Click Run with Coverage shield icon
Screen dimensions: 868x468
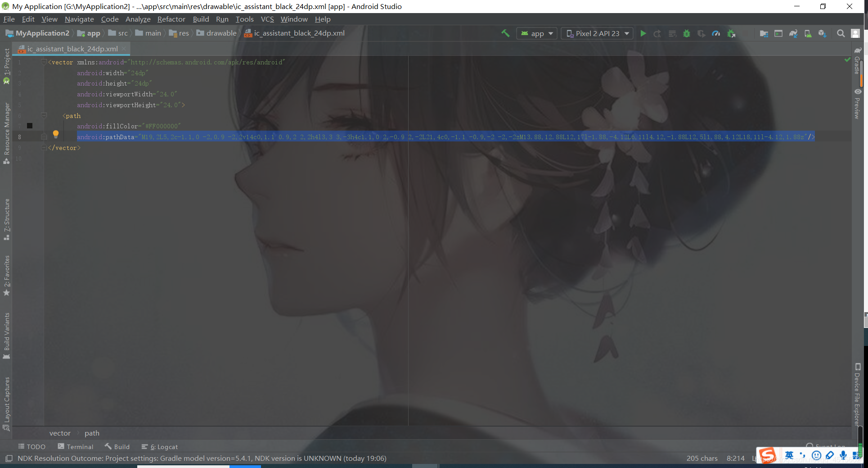(701, 33)
